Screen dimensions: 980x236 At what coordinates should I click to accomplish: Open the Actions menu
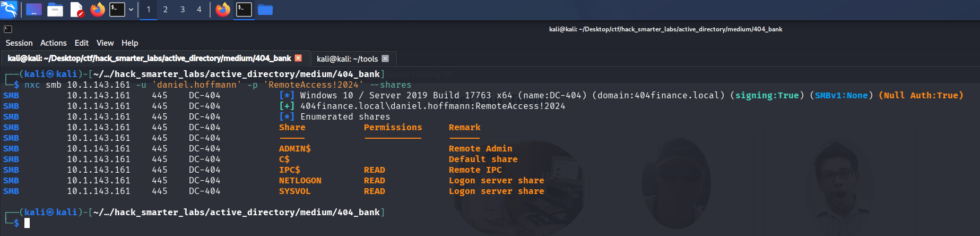[x=54, y=43]
